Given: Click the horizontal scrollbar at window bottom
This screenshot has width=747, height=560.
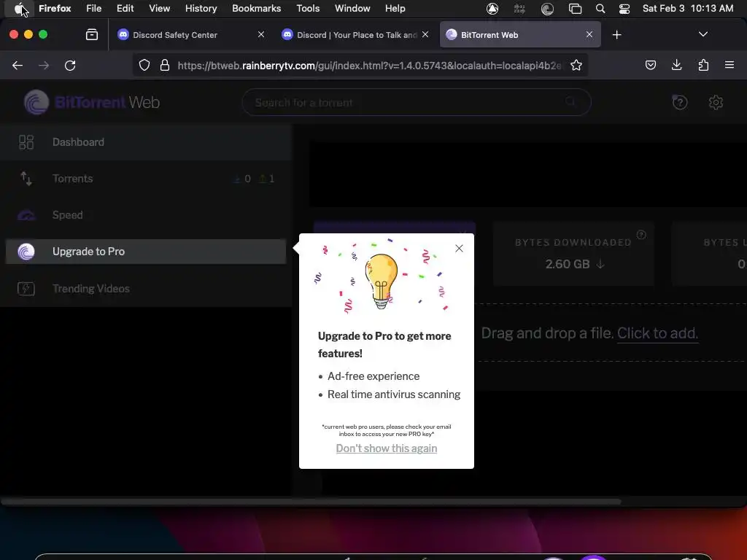Looking at the screenshot, I should pos(311,502).
